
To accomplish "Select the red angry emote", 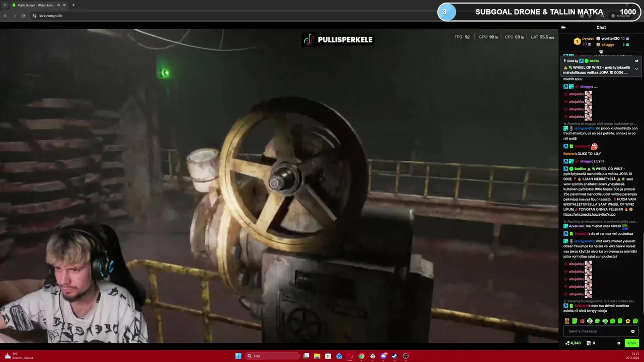I will click(582, 321).
